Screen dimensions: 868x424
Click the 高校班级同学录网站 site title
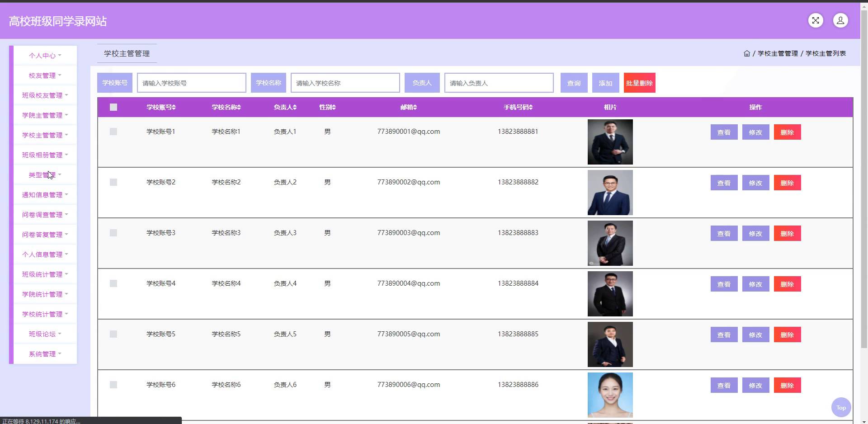coord(58,21)
